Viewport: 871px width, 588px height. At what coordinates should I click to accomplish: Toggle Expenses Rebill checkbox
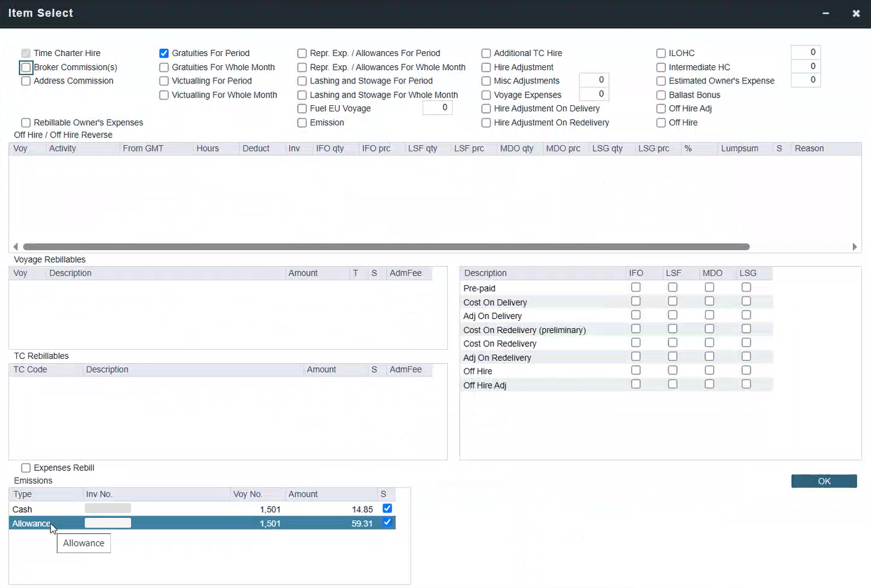tap(26, 468)
